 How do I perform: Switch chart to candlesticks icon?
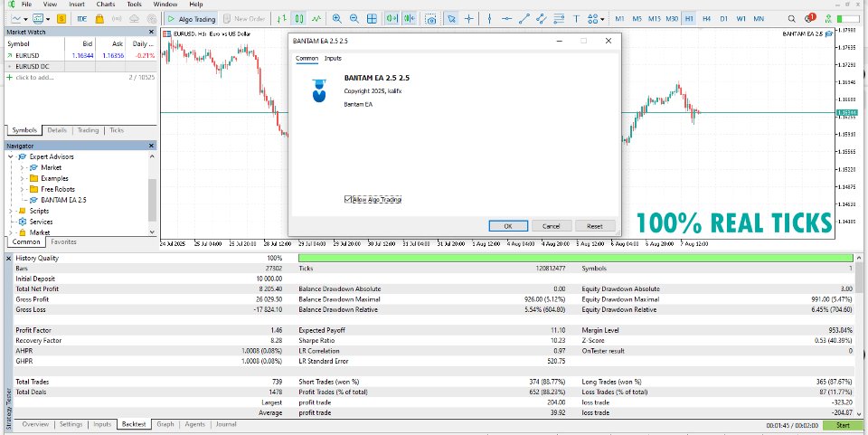299,19
